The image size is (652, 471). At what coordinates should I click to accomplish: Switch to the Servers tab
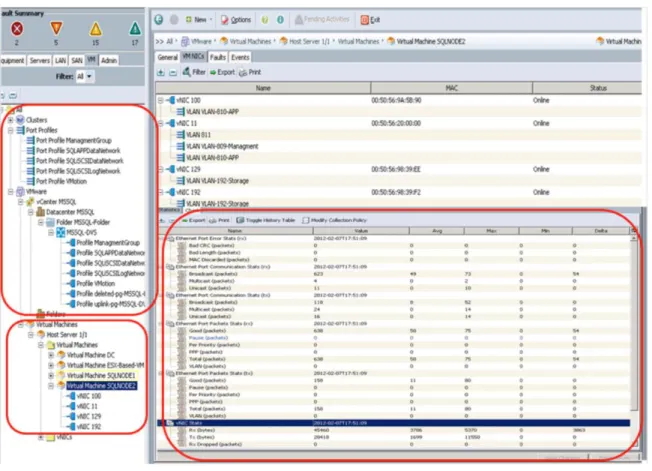tap(40, 60)
